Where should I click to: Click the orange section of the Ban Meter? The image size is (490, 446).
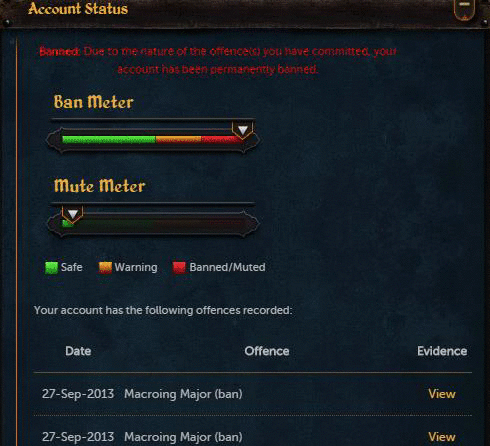point(178,139)
